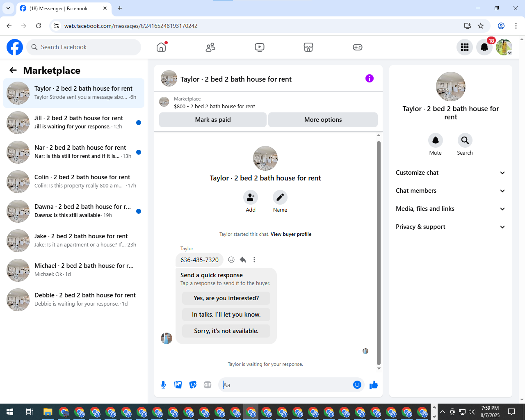
Task: Open a new browser tab
Action: [120, 8]
